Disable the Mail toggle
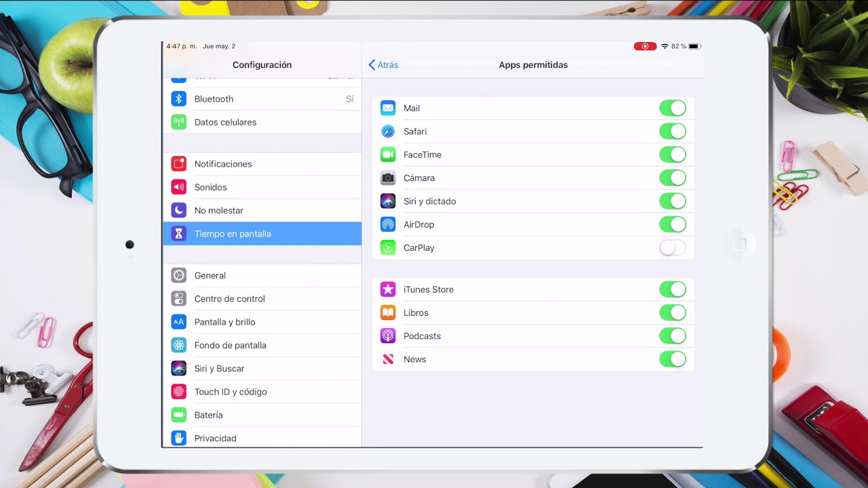The height and width of the screenshot is (488, 868). 673,108
